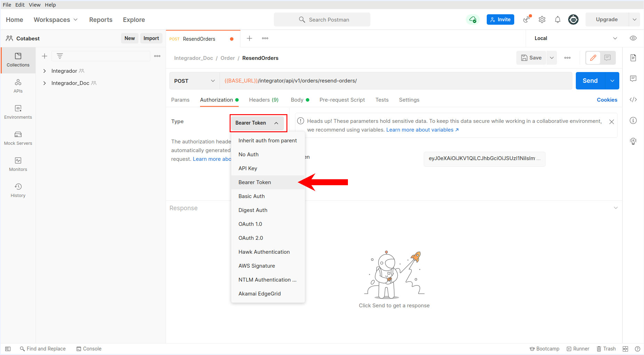Switch to the Params tab
644x355 pixels.
[x=180, y=100]
